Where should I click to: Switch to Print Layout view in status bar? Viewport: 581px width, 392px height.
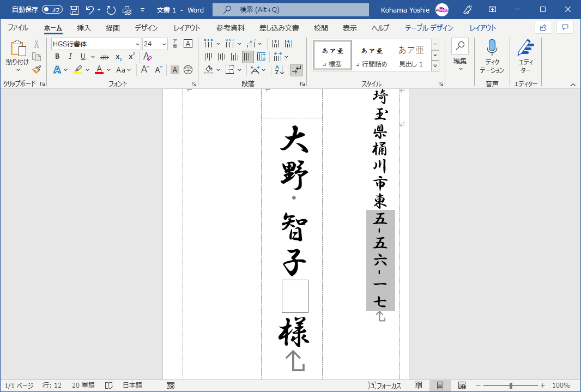pyautogui.click(x=440, y=385)
